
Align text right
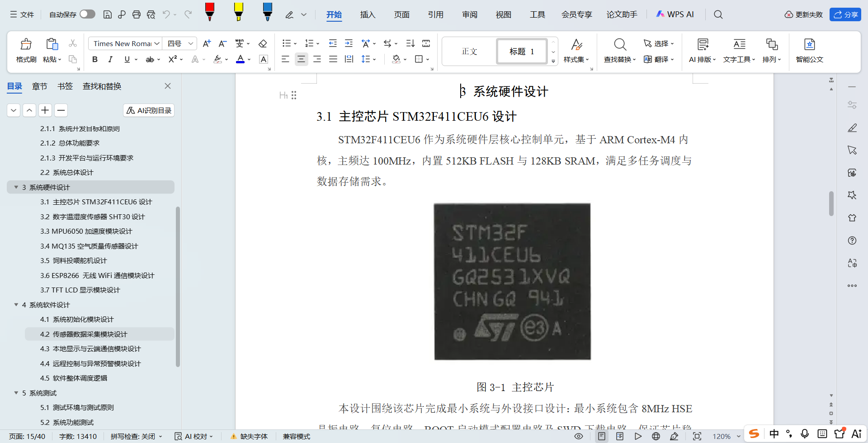317,59
